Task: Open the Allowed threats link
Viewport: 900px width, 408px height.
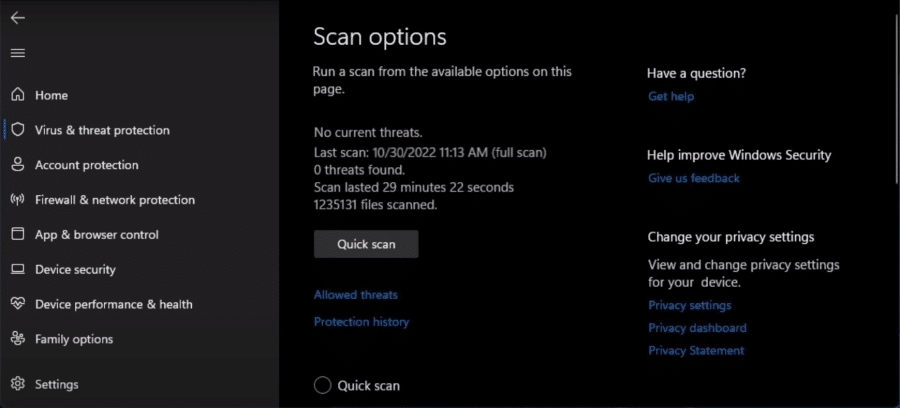Action: (x=355, y=295)
